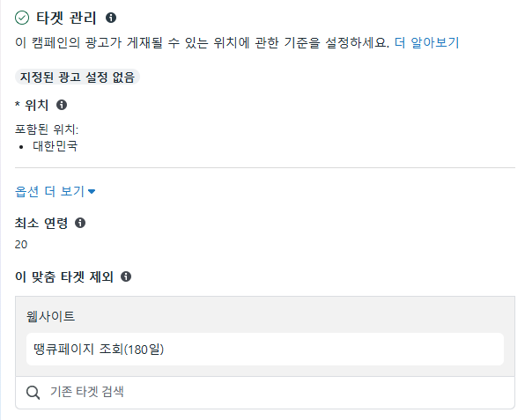
Task: Click the info icon beside 타겟 관리
Action: [x=111, y=18]
